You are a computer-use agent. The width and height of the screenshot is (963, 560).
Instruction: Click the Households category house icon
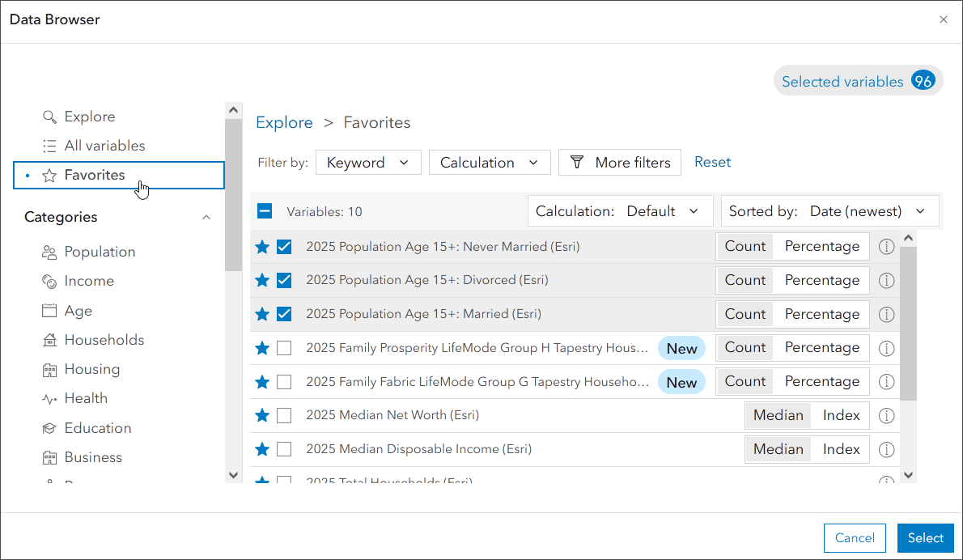point(49,340)
